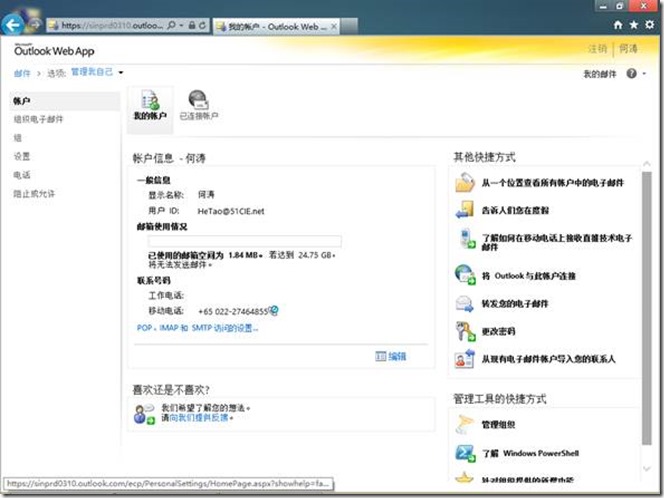Select 组织电子邮件 in the left navigation
The height and width of the screenshot is (498, 664).
38,119
